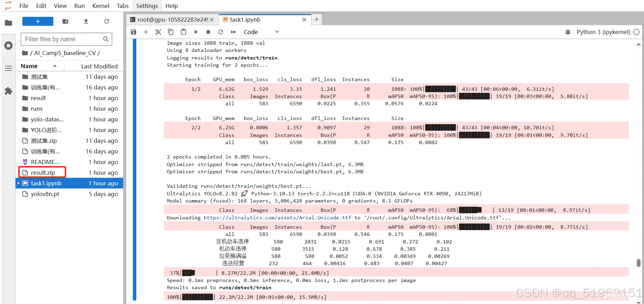Select task1.ipynb in the file list
Screen dimensions: 644x304
(x=70, y=183)
